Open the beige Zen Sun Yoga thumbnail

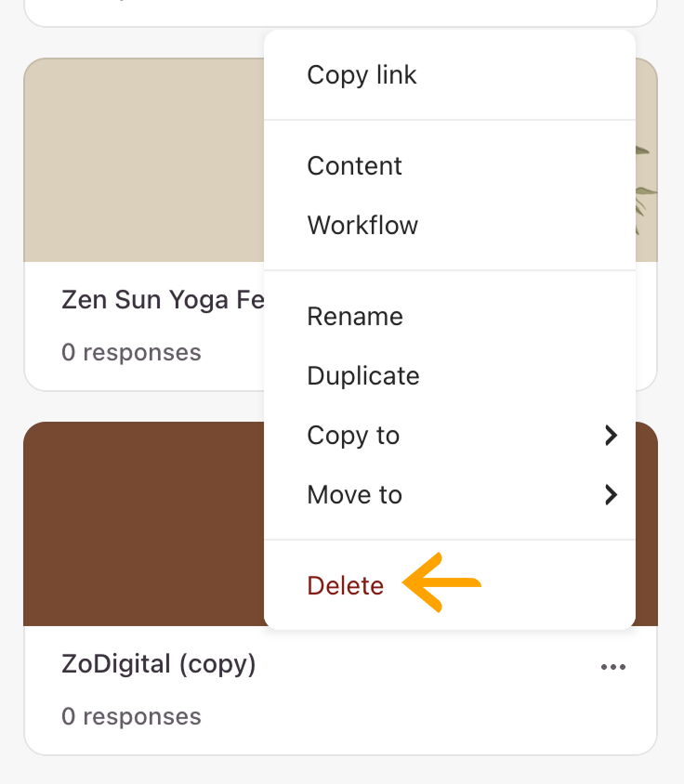(144, 160)
